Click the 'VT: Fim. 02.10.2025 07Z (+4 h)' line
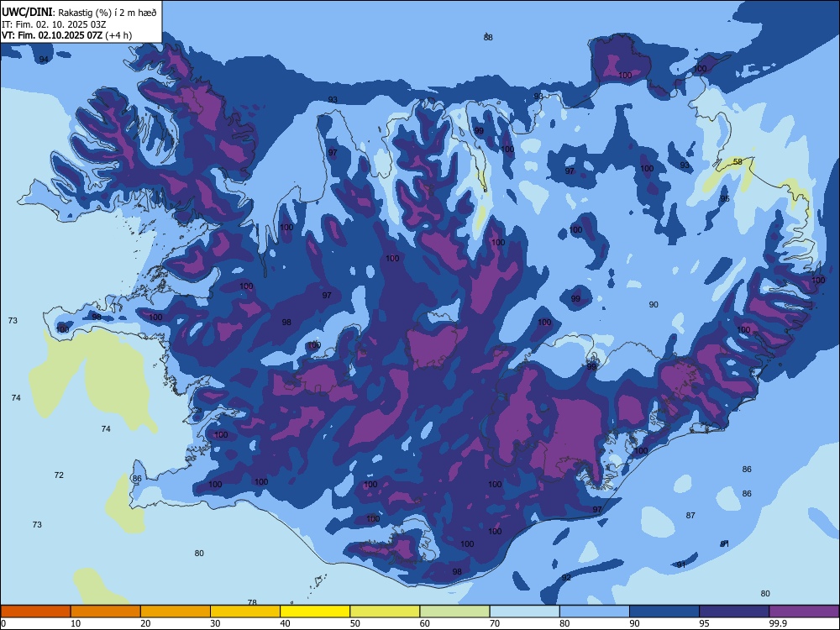This screenshot has width=840, height=630. tap(67, 35)
